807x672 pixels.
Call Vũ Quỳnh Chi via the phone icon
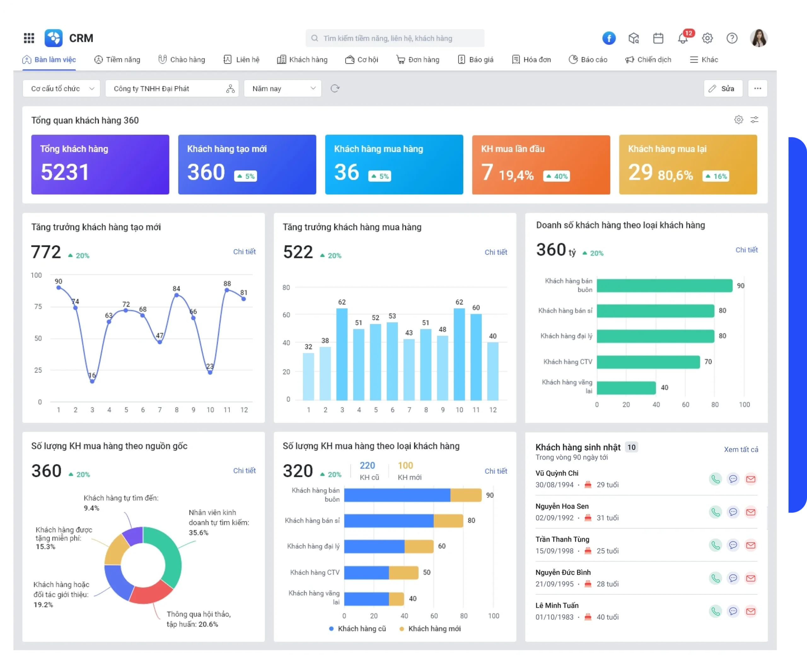click(715, 479)
